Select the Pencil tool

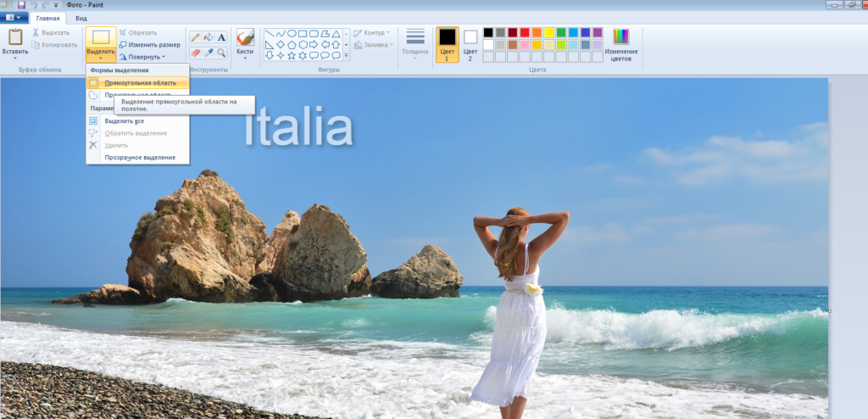[x=195, y=37]
